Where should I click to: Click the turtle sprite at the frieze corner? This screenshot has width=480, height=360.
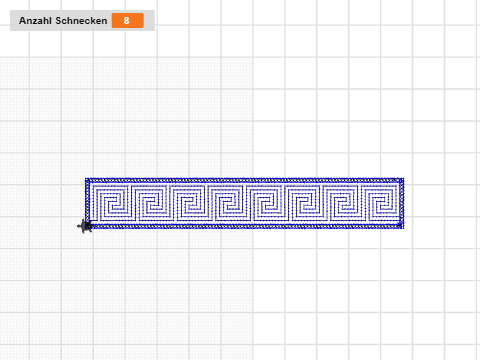[85, 226]
